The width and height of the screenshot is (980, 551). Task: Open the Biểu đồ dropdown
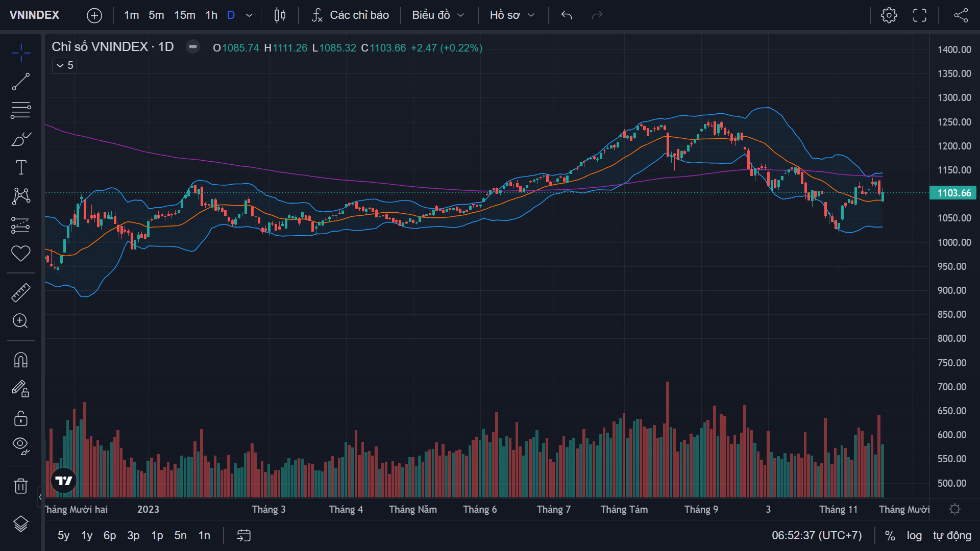click(438, 15)
